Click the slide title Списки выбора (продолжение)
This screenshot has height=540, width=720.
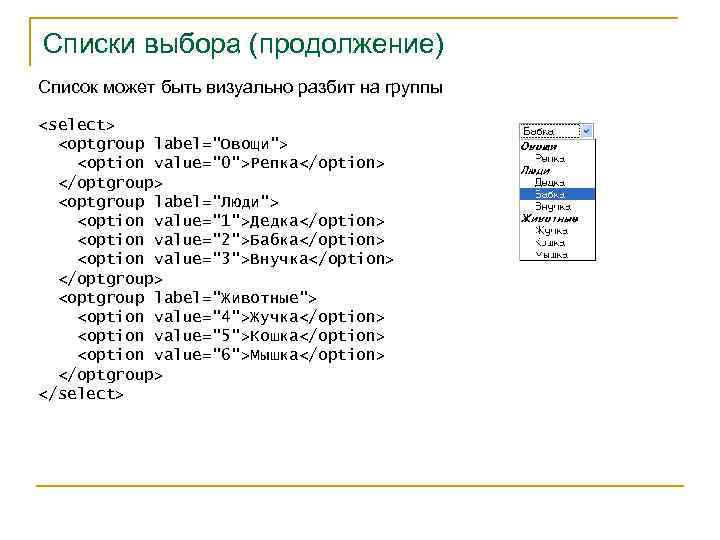(x=243, y=45)
